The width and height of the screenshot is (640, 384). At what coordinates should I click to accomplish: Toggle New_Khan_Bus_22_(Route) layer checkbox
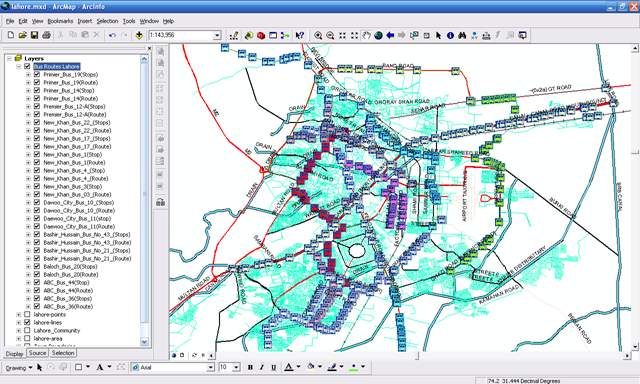point(37,130)
